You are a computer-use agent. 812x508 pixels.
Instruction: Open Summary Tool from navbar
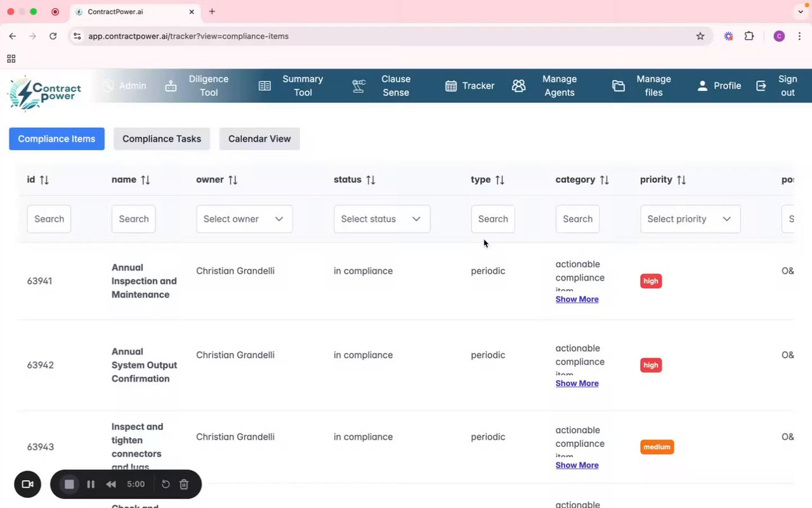291,86
